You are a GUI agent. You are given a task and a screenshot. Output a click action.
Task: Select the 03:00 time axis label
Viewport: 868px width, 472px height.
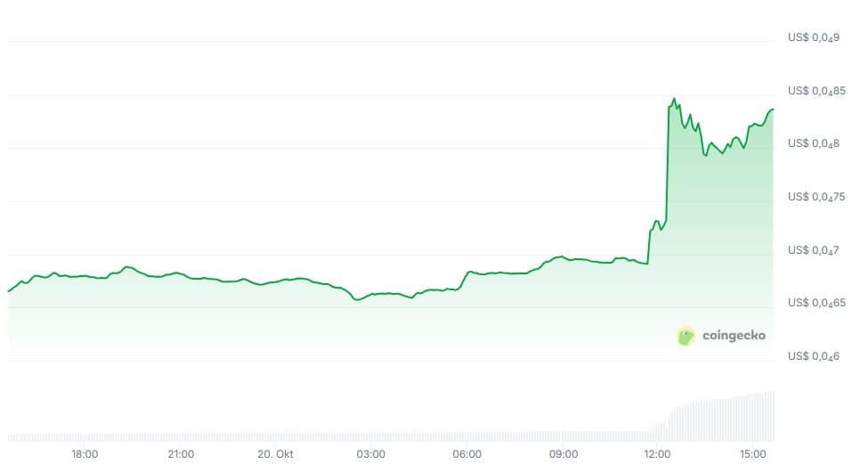[x=371, y=453]
